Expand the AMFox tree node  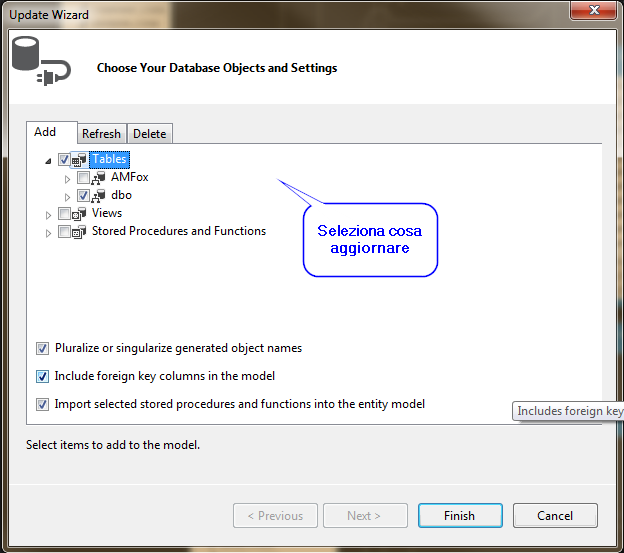67,179
